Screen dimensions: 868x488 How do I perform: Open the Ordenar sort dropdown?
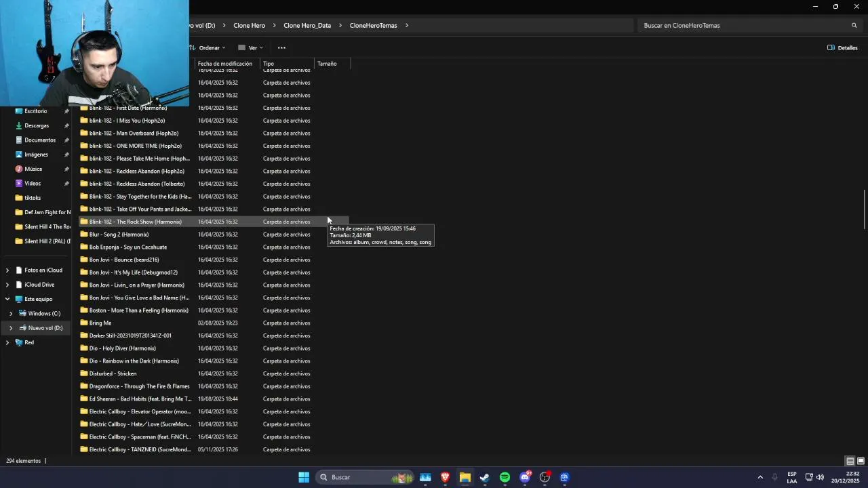[207, 47]
